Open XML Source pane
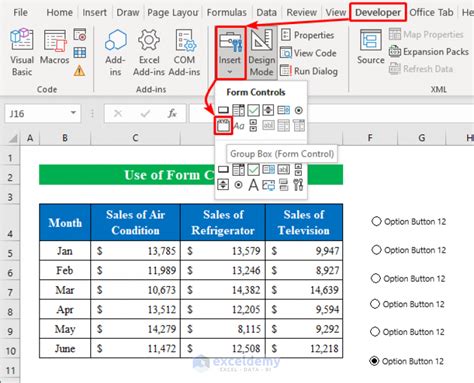Viewport: 474px width, 383px height. (x=371, y=47)
